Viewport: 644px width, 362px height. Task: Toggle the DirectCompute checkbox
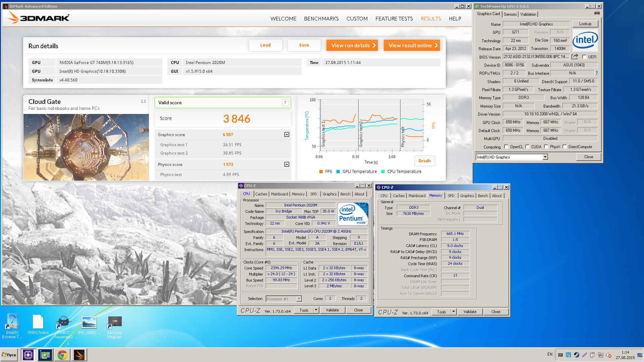pos(565,146)
